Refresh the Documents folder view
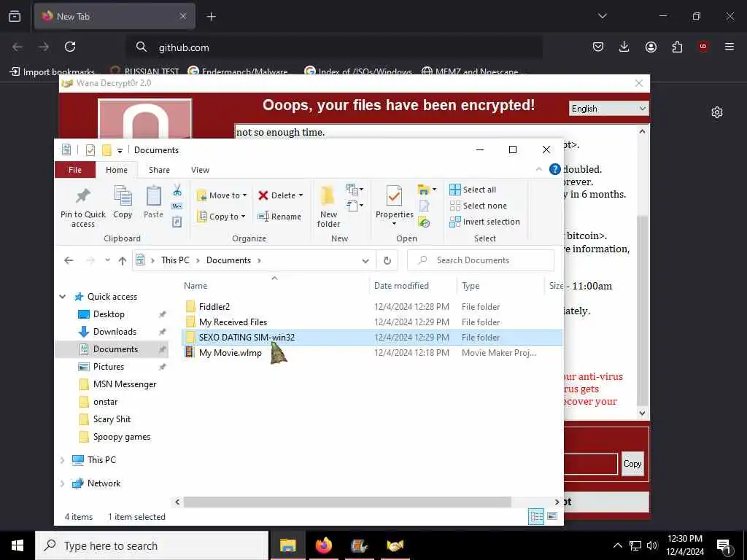 [387, 260]
